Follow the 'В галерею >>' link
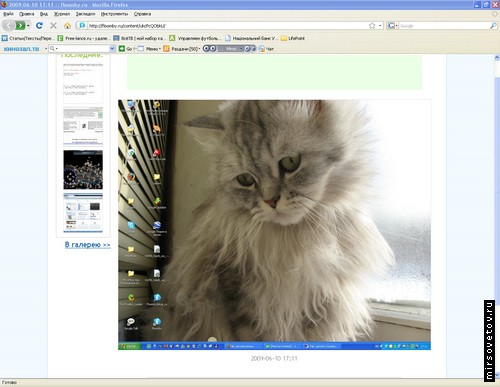 click(87, 245)
